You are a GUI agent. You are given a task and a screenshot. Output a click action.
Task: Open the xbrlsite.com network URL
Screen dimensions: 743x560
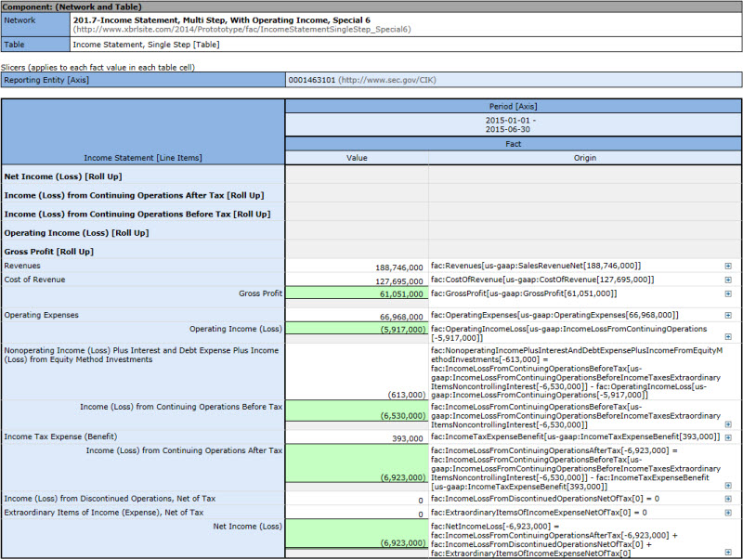[x=241, y=30]
